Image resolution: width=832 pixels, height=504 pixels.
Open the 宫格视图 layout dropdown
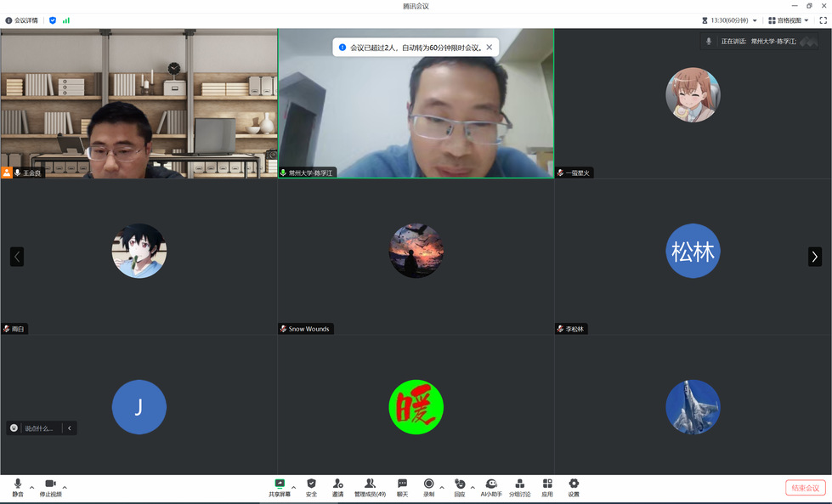(789, 20)
